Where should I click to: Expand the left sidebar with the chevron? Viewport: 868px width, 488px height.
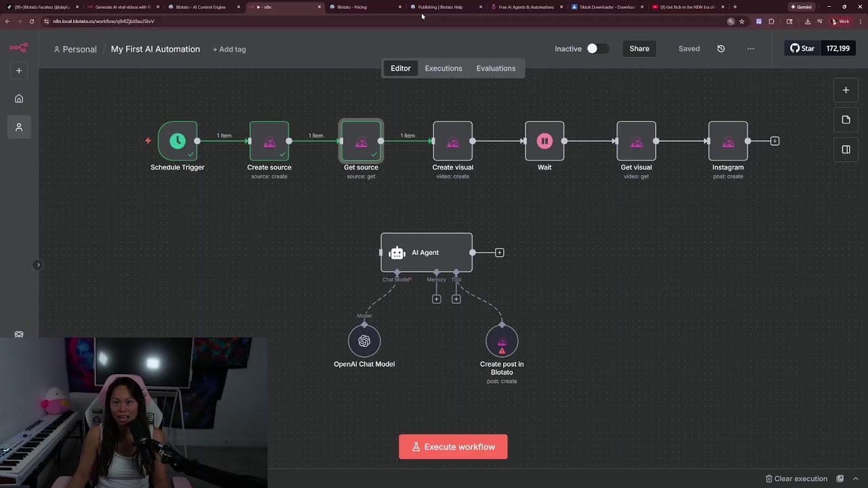pyautogui.click(x=38, y=265)
